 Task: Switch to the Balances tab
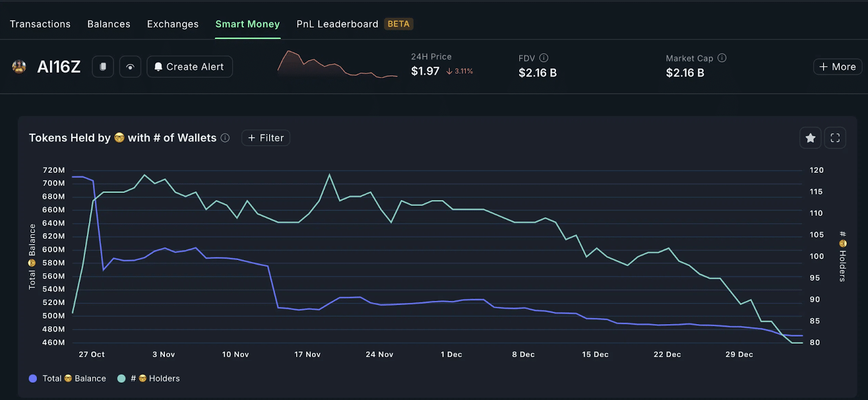[x=109, y=24]
